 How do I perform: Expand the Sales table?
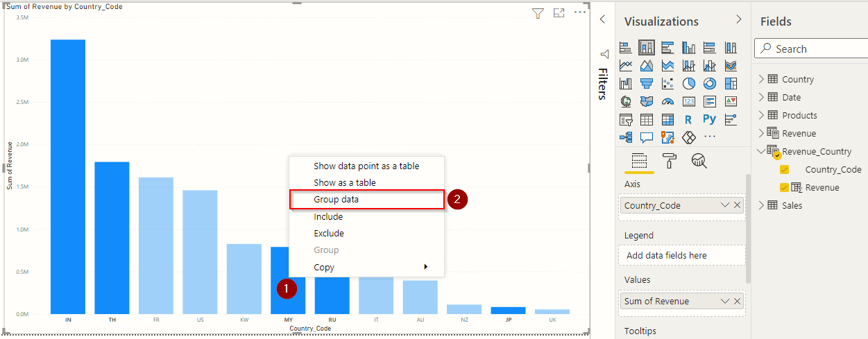point(761,205)
